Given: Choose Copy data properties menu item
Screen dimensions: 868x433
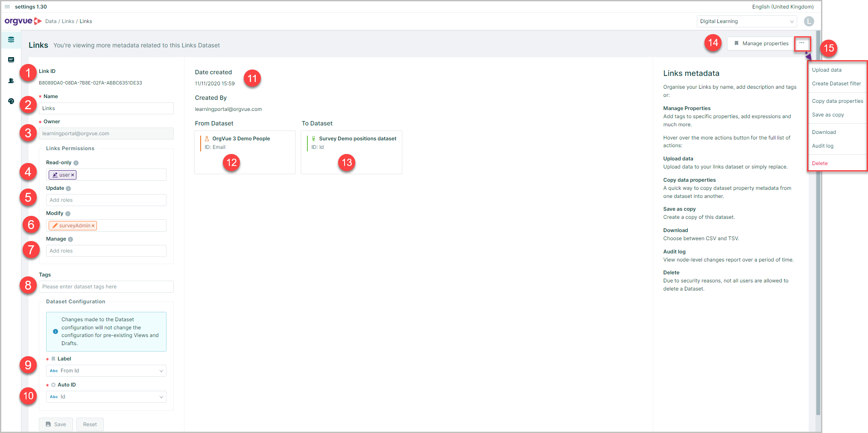Looking at the screenshot, I should [x=837, y=101].
